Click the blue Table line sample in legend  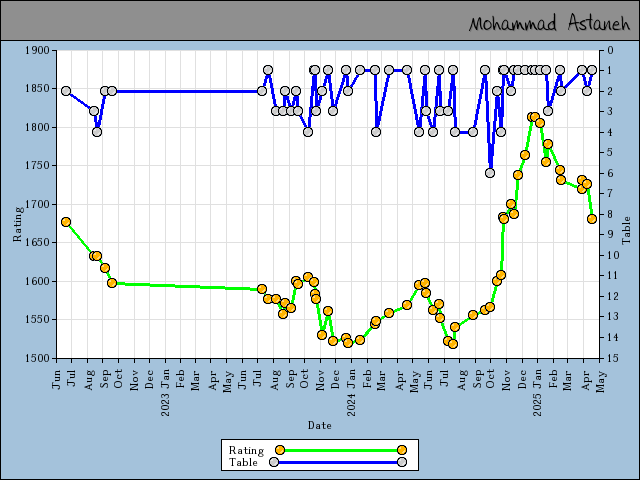tap(338, 462)
